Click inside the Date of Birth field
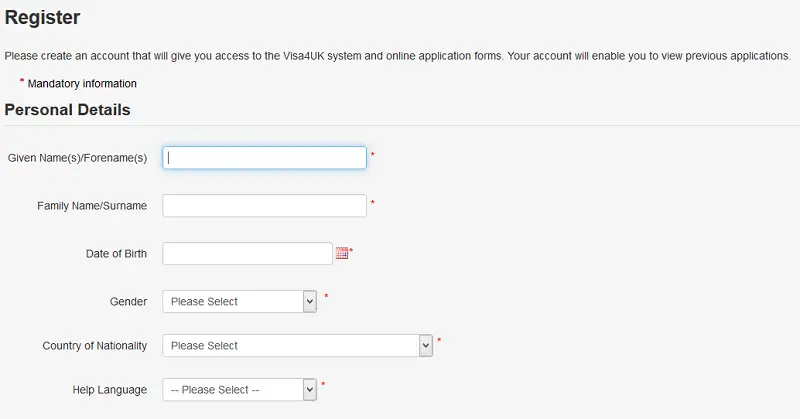Viewport: 800px width, 419px height. point(247,254)
